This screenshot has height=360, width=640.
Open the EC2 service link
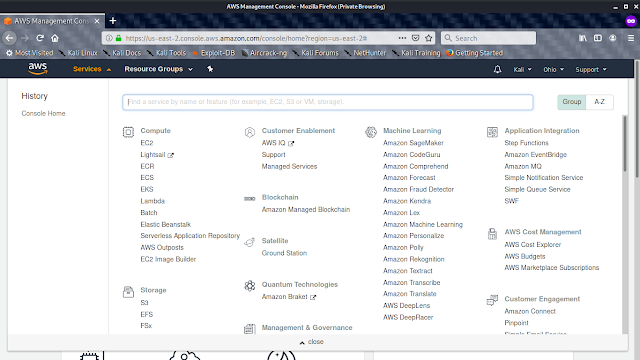point(147,143)
